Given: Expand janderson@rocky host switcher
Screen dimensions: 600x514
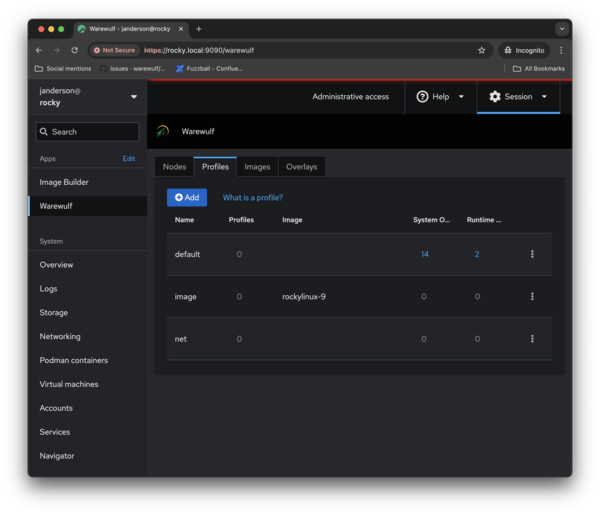Looking at the screenshot, I should pos(88,96).
